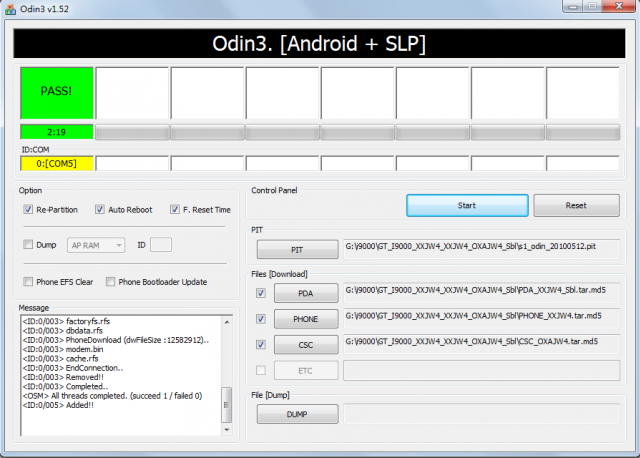The width and height of the screenshot is (640, 458).
Task: Select the 'dbdata.rfs' log line
Action: (x=62, y=330)
